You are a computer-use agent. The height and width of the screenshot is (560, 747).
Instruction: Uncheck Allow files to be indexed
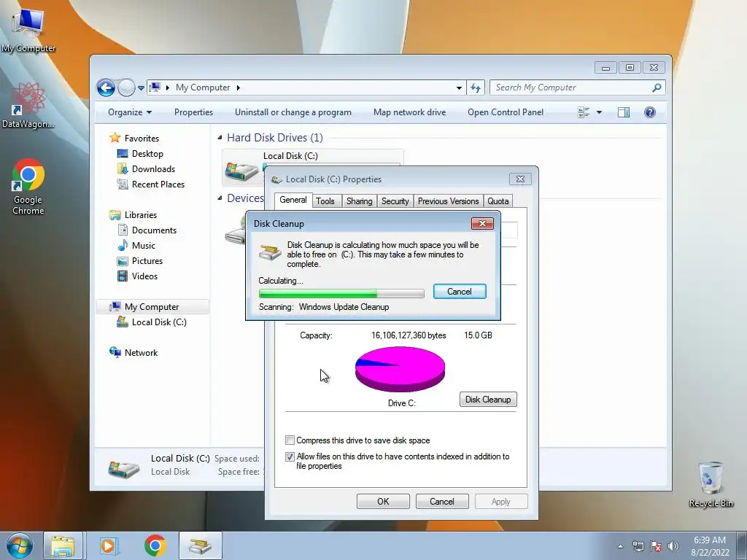[x=290, y=456]
